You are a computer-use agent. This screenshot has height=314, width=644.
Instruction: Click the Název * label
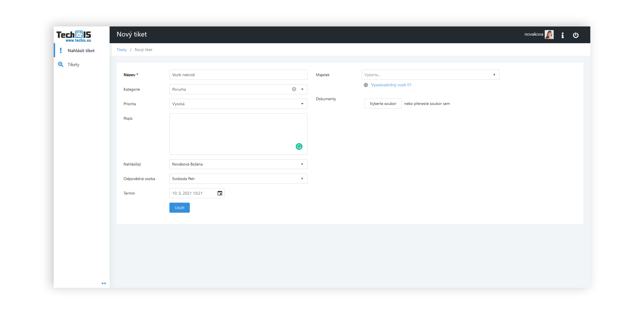point(131,75)
